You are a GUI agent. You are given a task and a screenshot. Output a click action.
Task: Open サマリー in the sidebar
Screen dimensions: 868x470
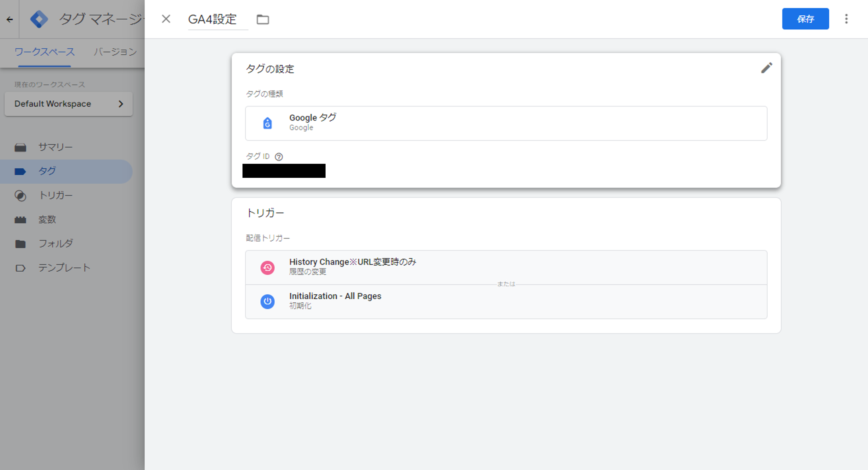[55, 147]
